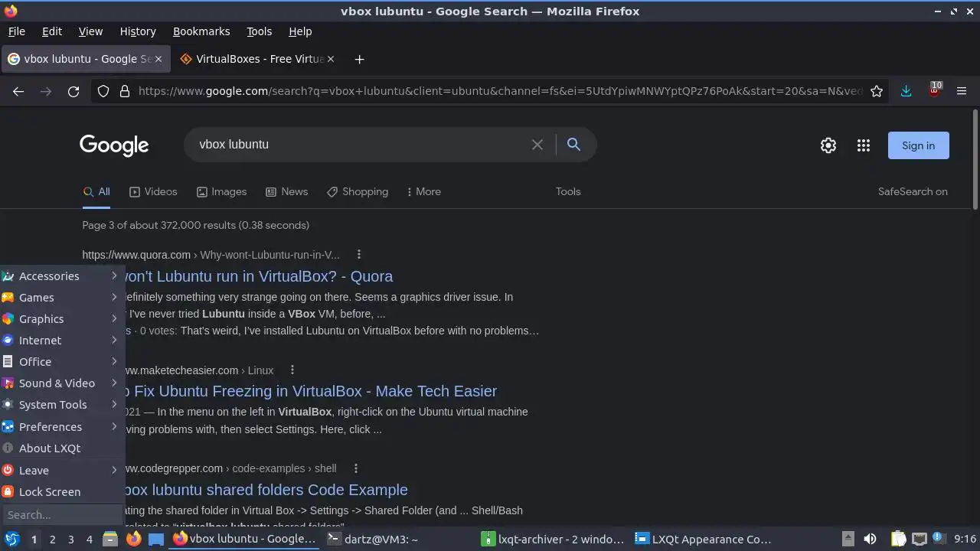Expand the Leave submenu

tap(61, 471)
